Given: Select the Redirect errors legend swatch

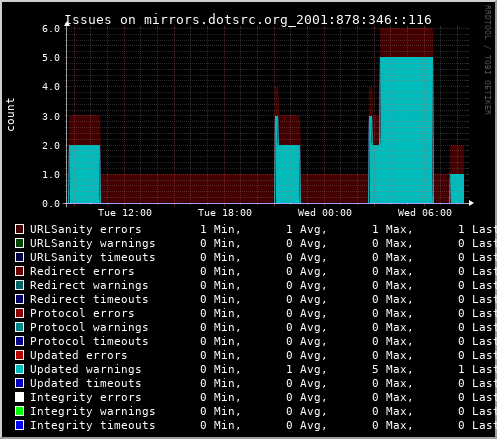Looking at the screenshot, I should click(x=19, y=271).
